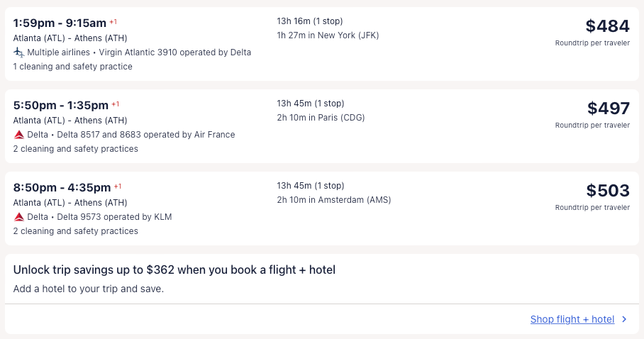The image size is (644, 339).
Task: Click the Amsterdam (AMS) layover details
Action: tap(333, 200)
